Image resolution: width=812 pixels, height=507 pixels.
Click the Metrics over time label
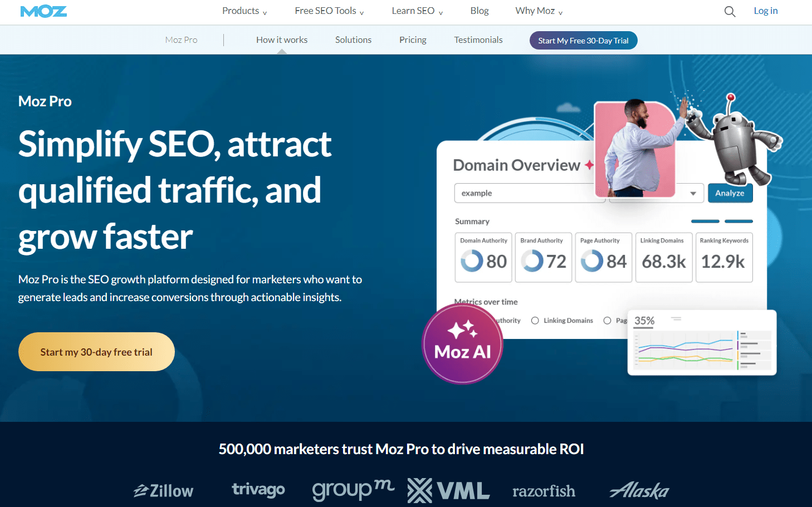point(486,302)
